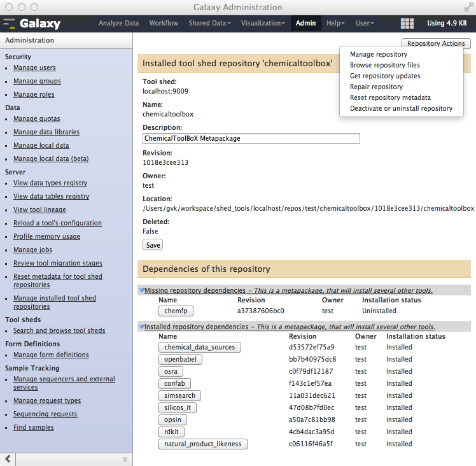Open the scratchbook grid icon
Screen dimensions: 476x466
[407, 24]
